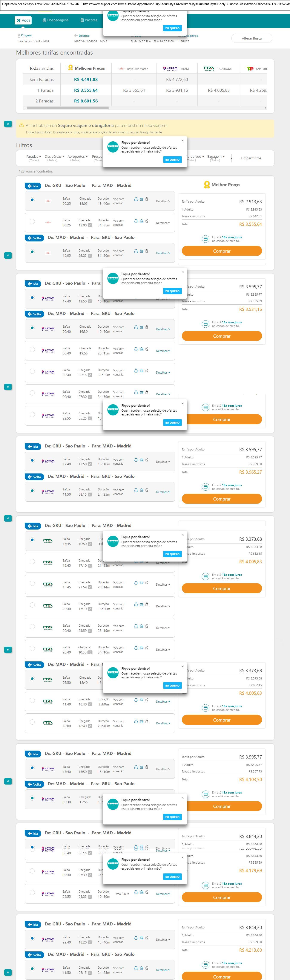Click the checked-bag icon on the 18:05 arrival flight
290x980 pixels.
[147, 199]
